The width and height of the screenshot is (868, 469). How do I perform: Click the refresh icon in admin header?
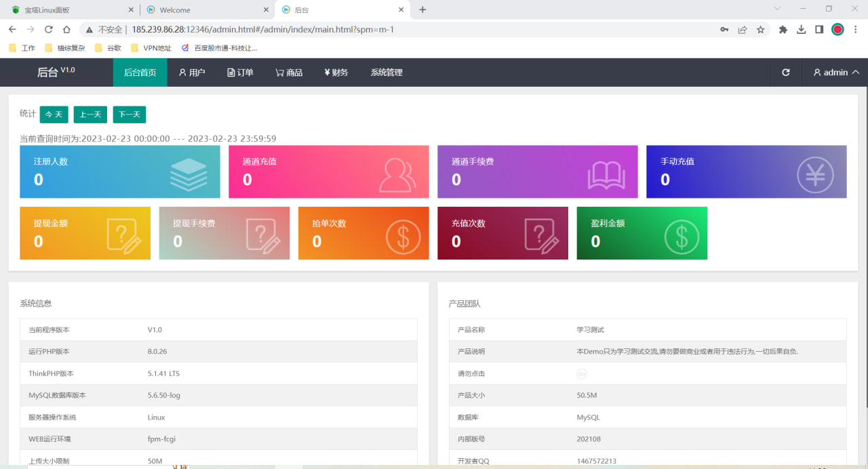point(785,73)
